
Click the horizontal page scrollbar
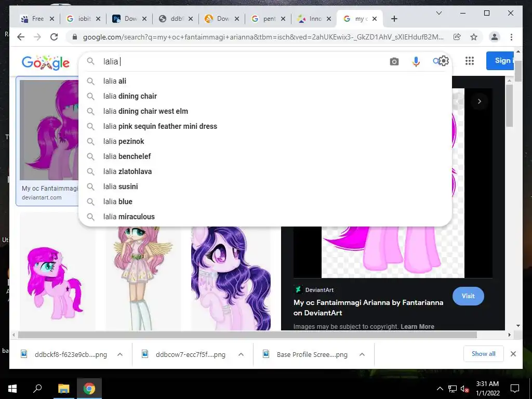247,335
